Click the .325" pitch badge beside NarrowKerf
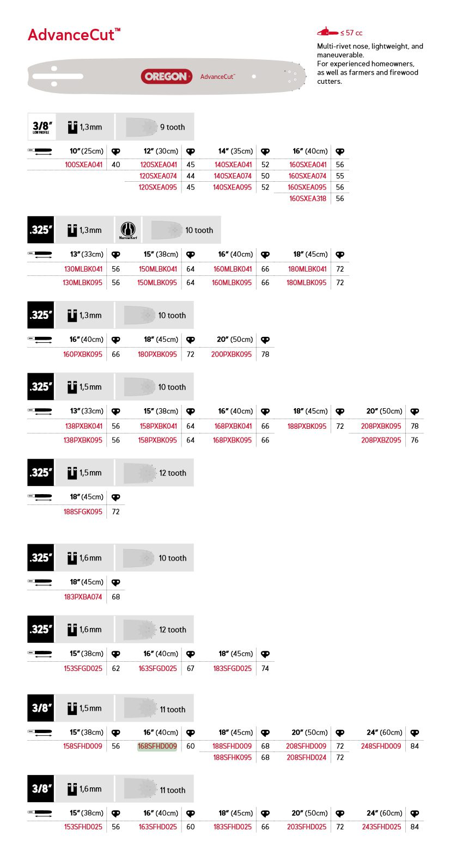This screenshot has width=463, height=868. [41, 230]
